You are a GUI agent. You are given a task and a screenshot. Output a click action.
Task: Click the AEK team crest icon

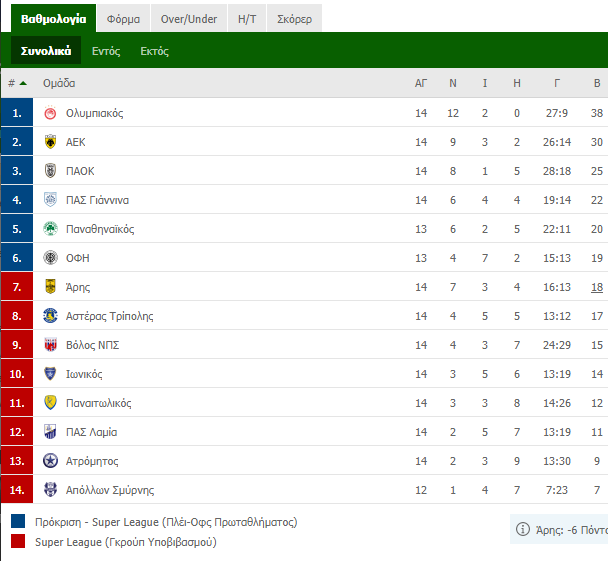tap(50, 142)
